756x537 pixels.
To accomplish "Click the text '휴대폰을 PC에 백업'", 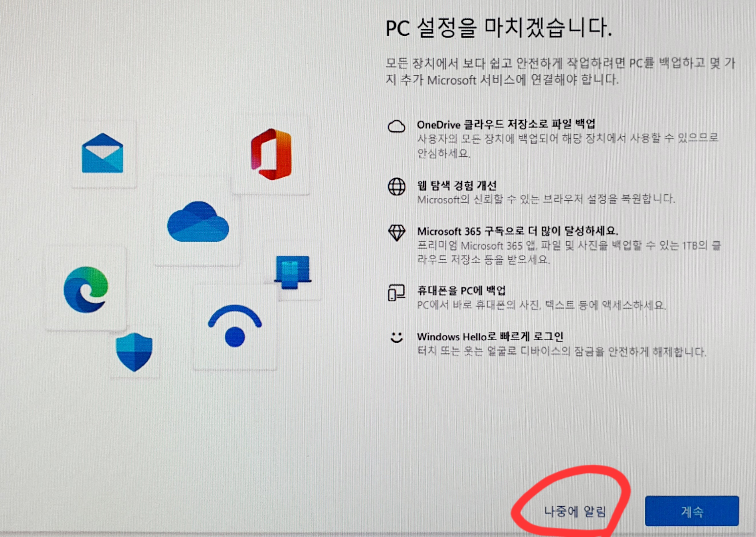I will [461, 291].
